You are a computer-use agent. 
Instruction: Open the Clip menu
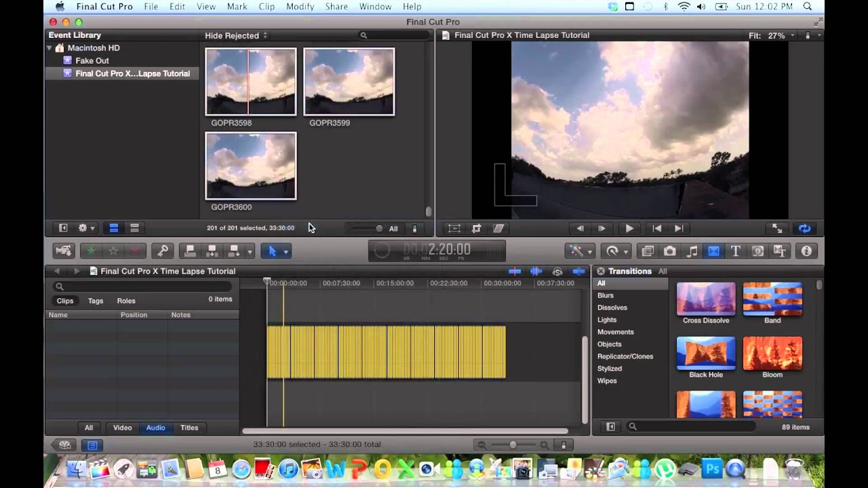point(267,7)
